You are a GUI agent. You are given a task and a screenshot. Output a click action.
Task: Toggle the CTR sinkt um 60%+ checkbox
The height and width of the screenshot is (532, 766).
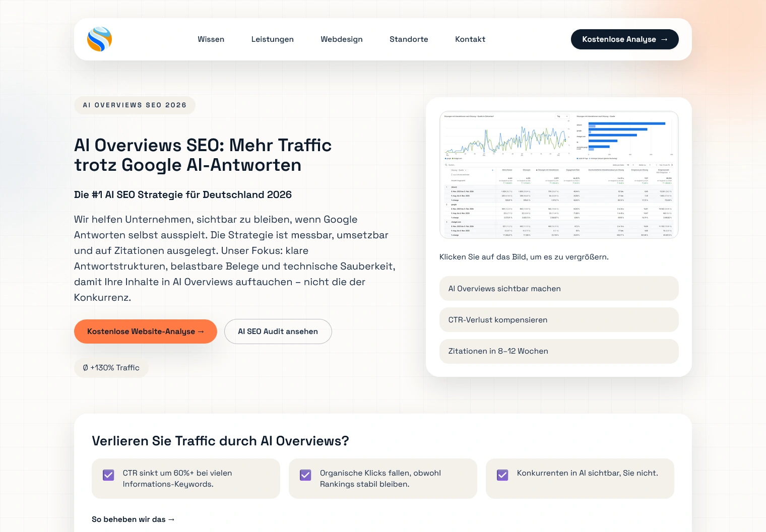coord(108,475)
